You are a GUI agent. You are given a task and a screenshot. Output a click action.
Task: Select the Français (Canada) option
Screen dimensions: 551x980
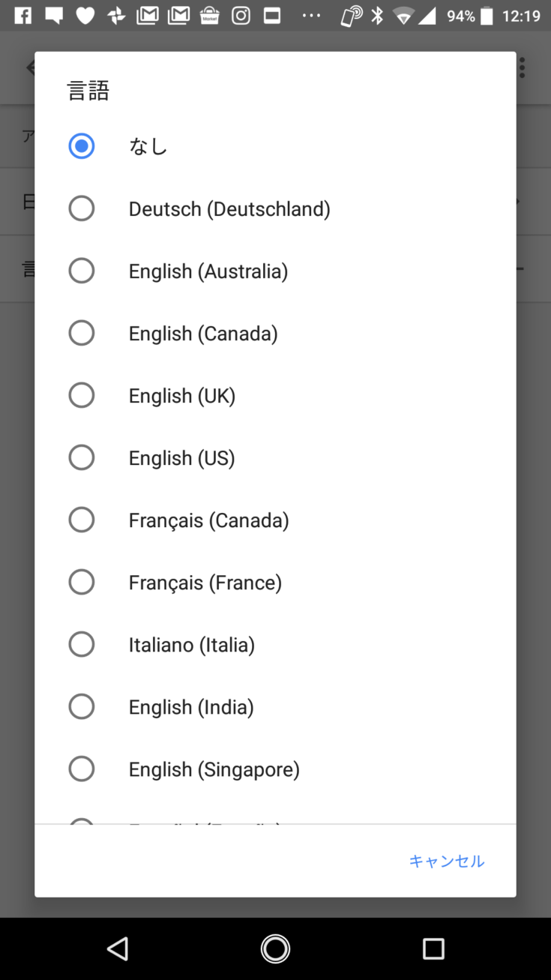tap(82, 520)
